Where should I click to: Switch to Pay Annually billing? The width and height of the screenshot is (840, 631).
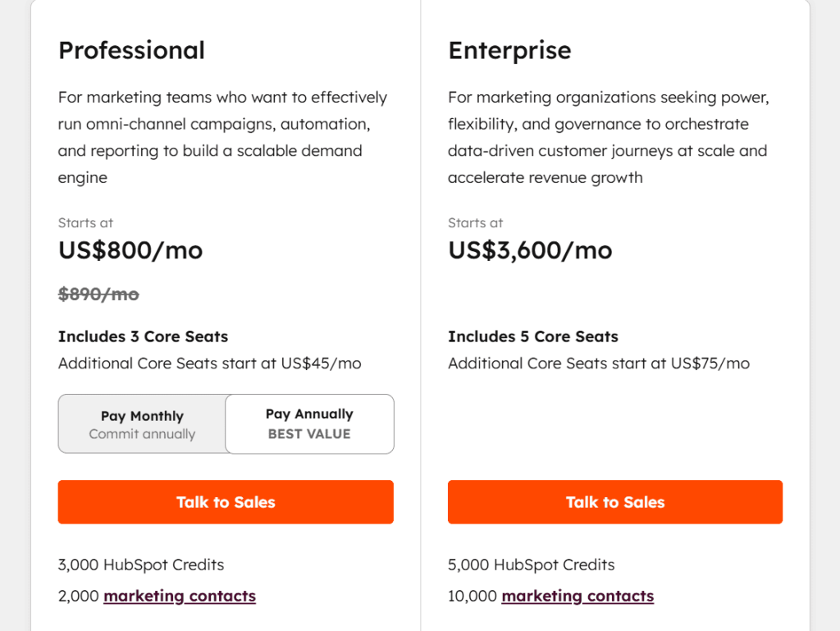tap(309, 423)
